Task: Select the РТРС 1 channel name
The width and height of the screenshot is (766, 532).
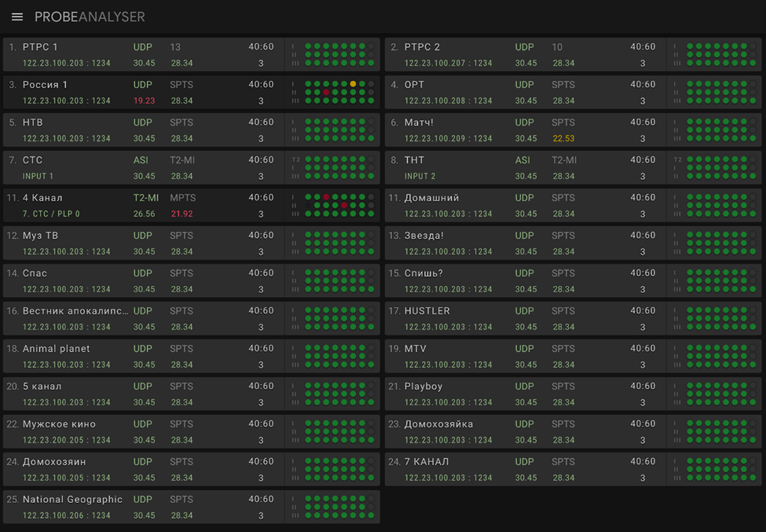Action: (40, 47)
